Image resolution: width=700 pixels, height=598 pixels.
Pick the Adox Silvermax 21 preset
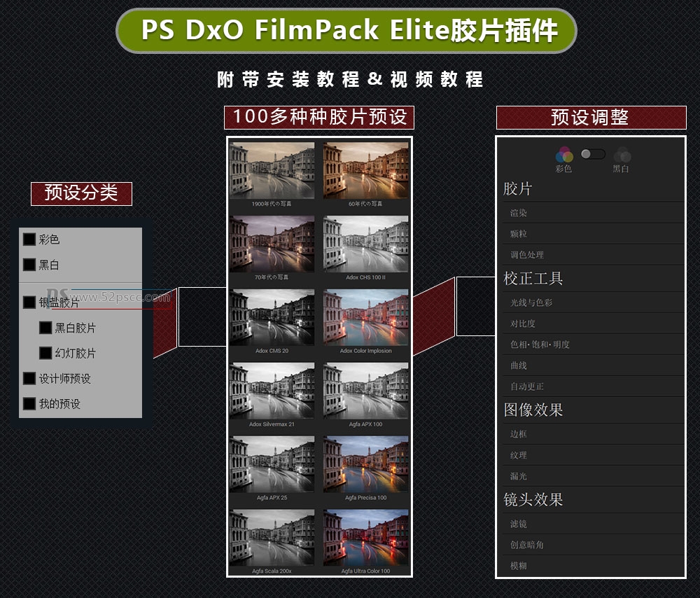(272, 391)
